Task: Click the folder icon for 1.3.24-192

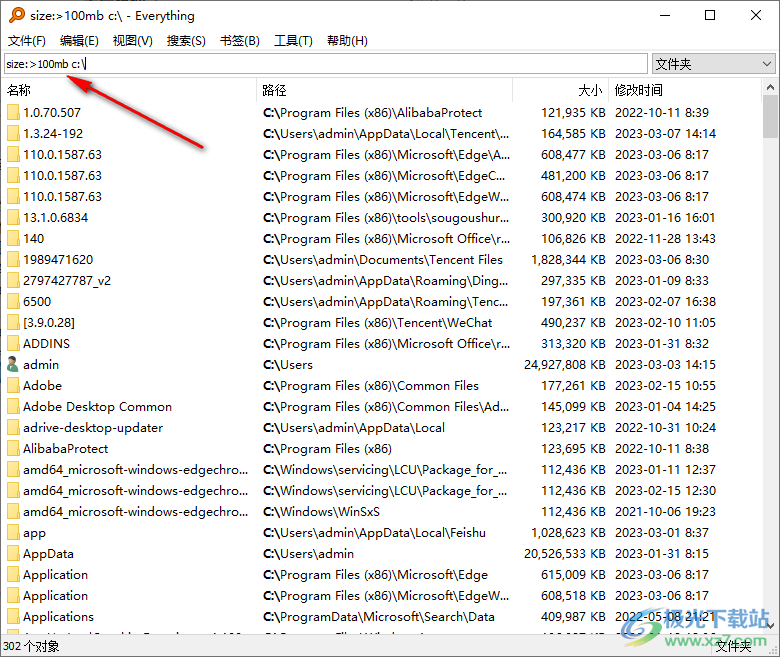Action: (x=13, y=134)
